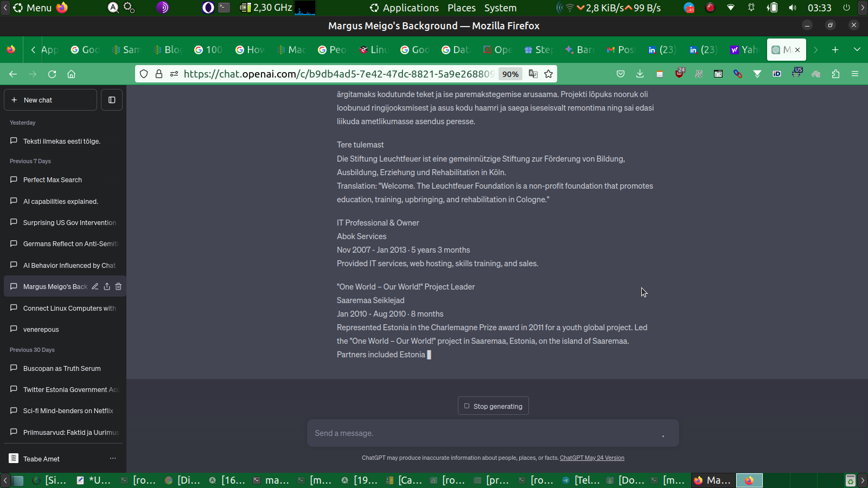The width and height of the screenshot is (868, 488).
Task: Open the Trash applet in the bottom panel
Action: pyautogui.click(x=851, y=480)
